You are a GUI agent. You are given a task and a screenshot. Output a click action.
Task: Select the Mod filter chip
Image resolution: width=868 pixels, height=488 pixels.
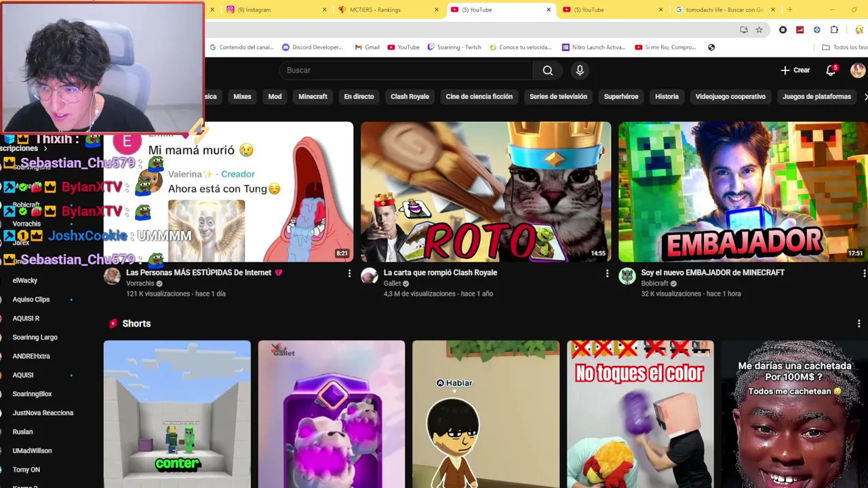coord(275,97)
